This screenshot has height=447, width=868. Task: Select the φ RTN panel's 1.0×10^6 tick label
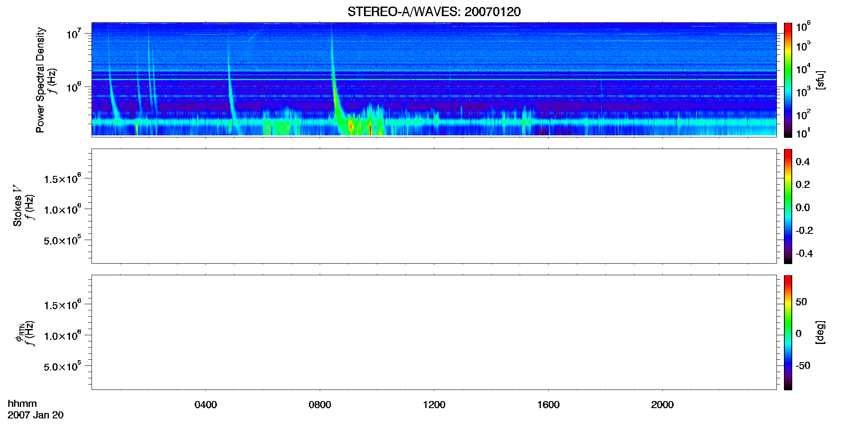[x=63, y=335]
